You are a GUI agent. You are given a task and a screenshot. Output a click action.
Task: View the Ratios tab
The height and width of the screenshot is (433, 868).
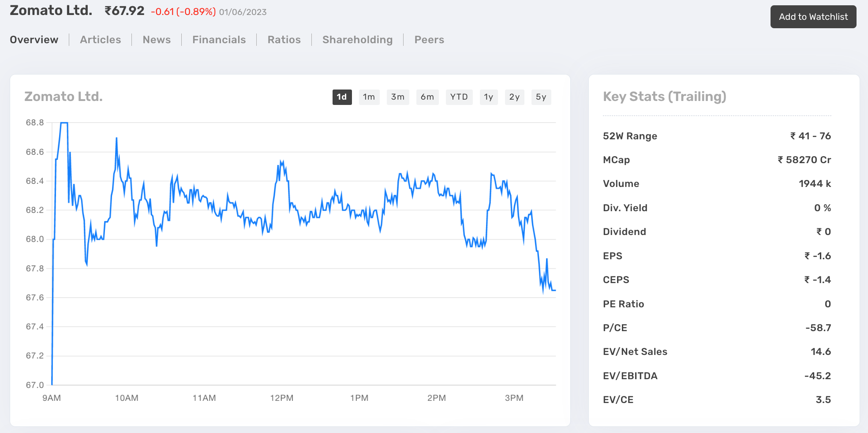[x=284, y=40]
